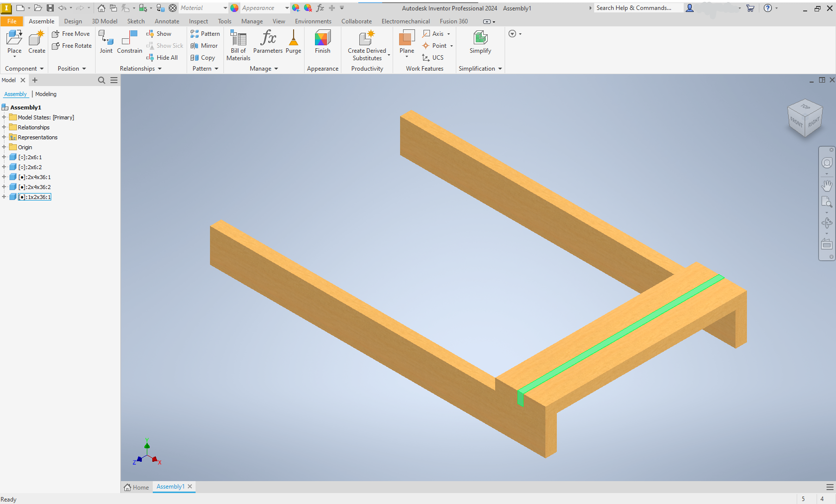Select 2x4x36:1 in the browser tree
Image resolution: width=836 pixels, height=504 pixels.
pyautogui.click(x=34, y=177)
